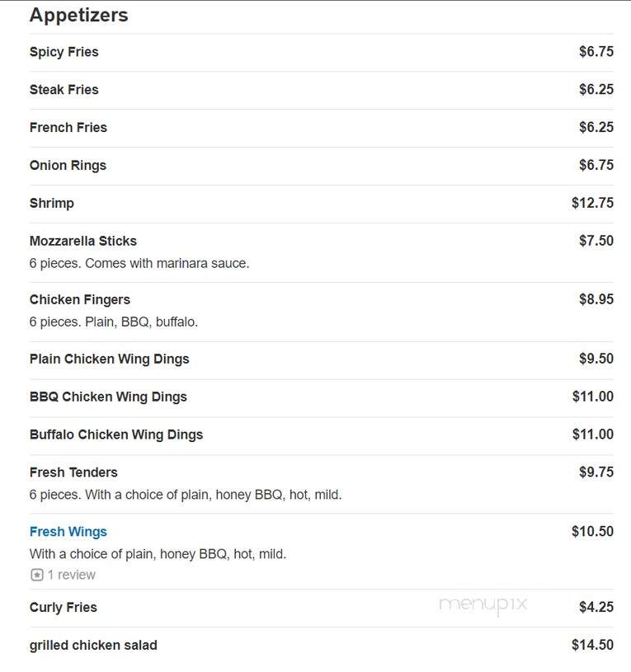
Task: Select Plain Chicken Wing Dings
Action: [110, 359]
